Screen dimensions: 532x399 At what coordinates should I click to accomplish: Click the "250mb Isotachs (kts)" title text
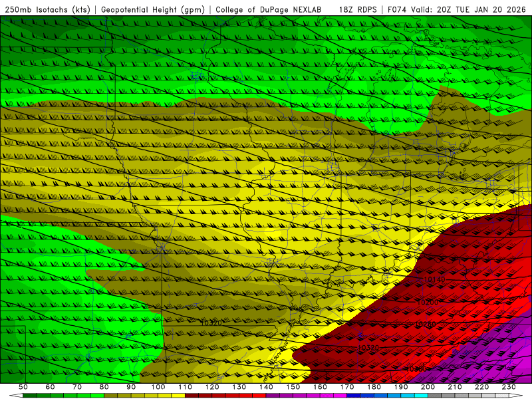47,10
